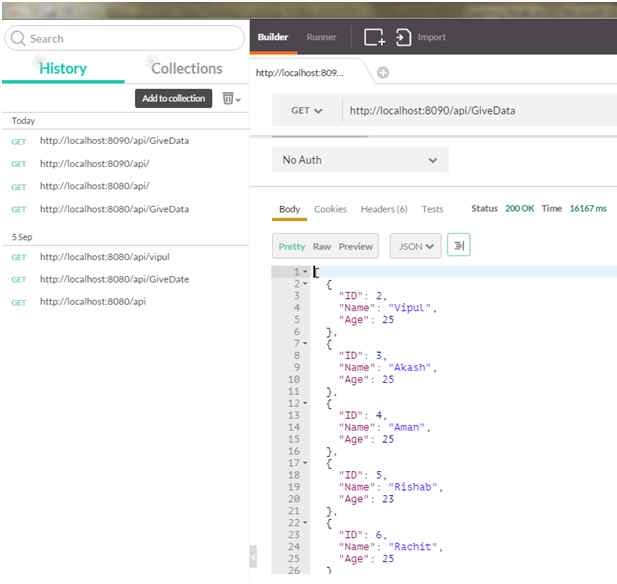Open the GET method dropdown
Screen dimensions: 617x584
tap(306, 111)
